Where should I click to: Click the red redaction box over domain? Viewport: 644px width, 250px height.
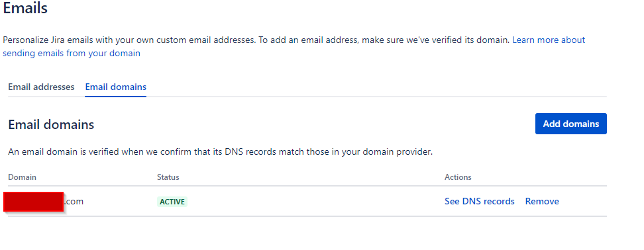tap(34, 202)
